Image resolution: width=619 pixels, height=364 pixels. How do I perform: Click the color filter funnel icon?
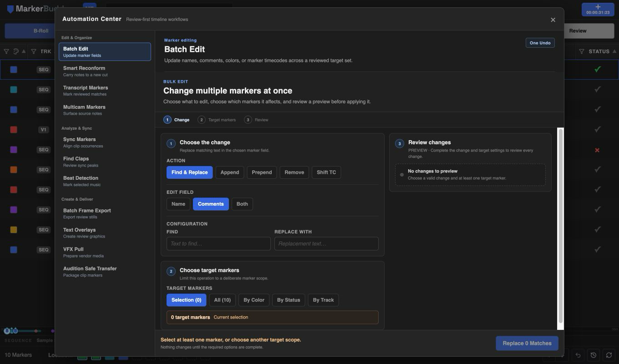[x=6, y=51]
